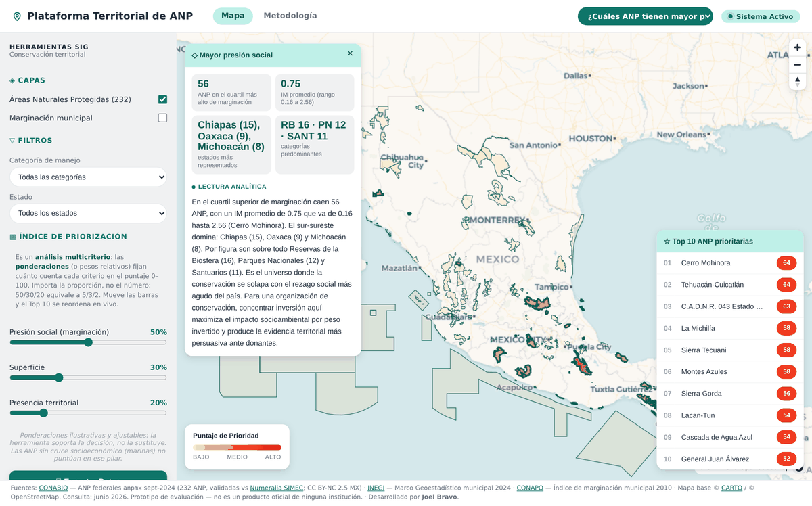Click the Sistema Activo status badge

[x=761, y=16]
